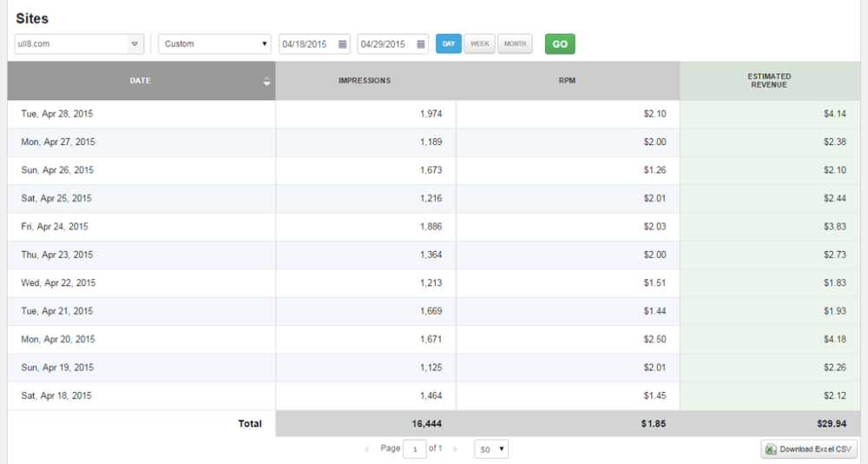Switch to MONTH grouping
Screen dimensions: 868x464
click(x=515, y=43)
